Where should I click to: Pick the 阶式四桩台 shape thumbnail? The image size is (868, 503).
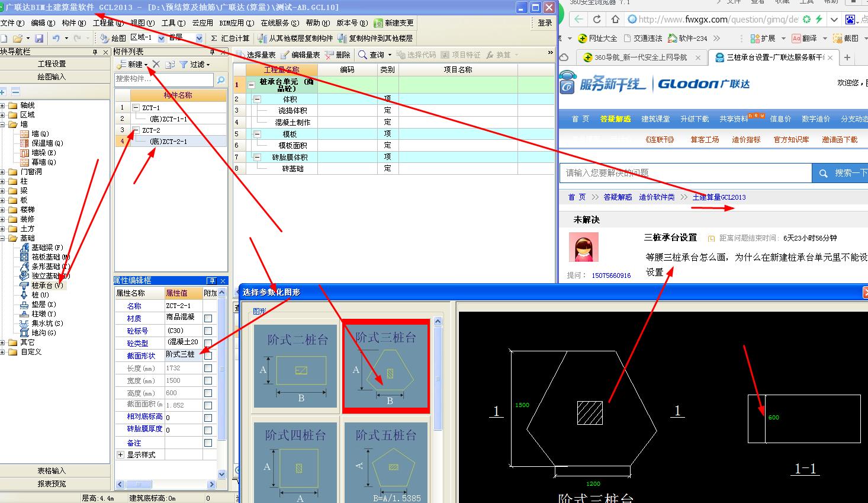[295, 462]
